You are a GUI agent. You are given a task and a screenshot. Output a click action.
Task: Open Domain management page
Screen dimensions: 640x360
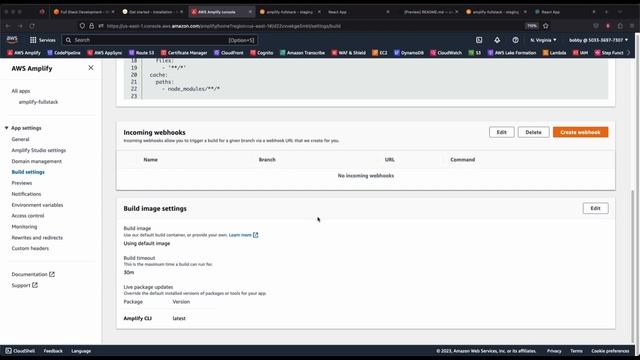37,161
